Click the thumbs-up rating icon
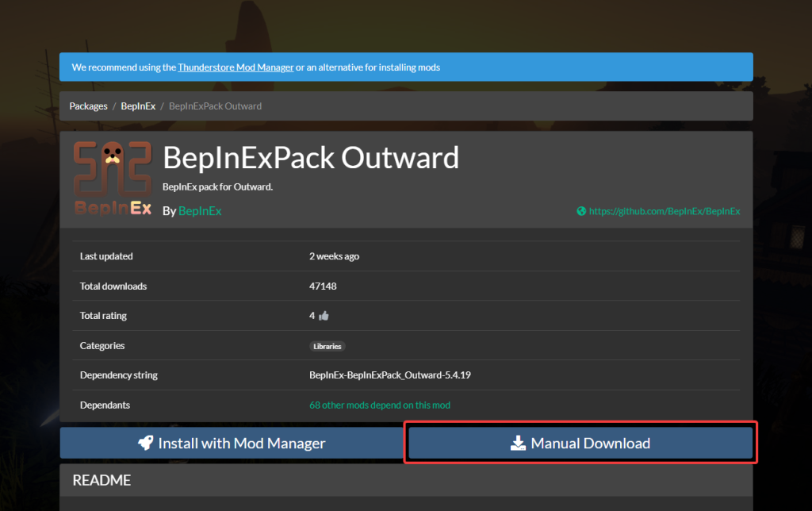The height and width of the screenshot is (511, 812). (324, 316)
